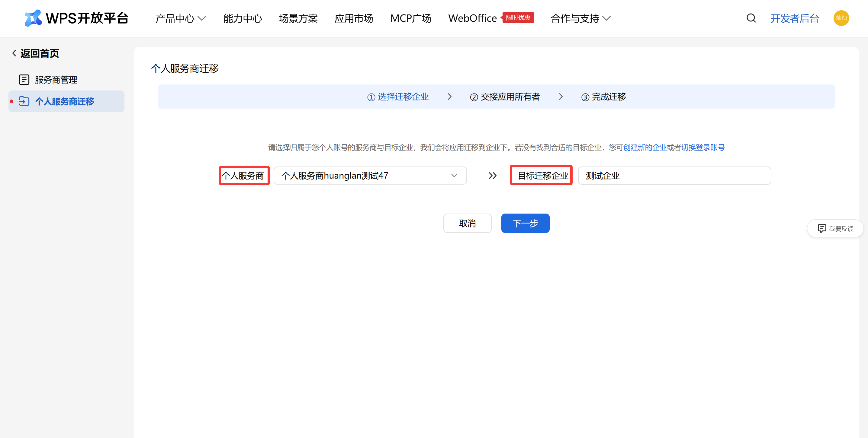
Task: Expand the 产品中心 dropdown menu
Action: [181, 18]
